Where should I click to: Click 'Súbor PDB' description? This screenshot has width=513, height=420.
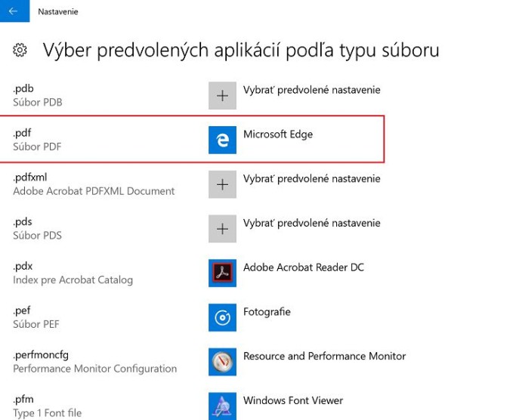point(38,103)
